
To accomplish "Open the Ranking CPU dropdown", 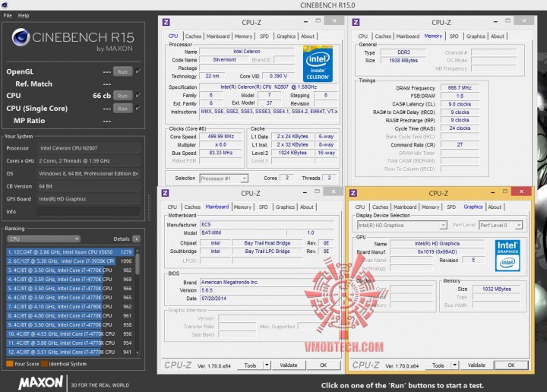I will point(43,239).
